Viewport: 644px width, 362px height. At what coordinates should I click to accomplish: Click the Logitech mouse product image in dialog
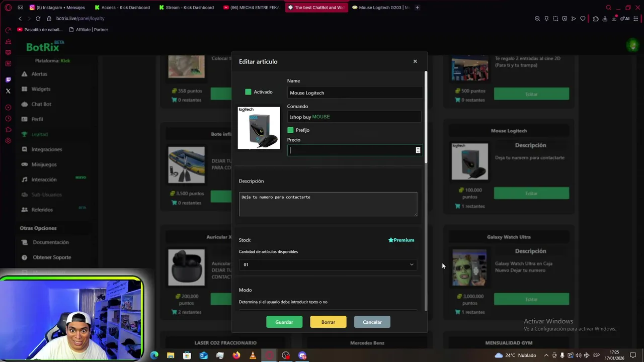[x=259, y=128]
